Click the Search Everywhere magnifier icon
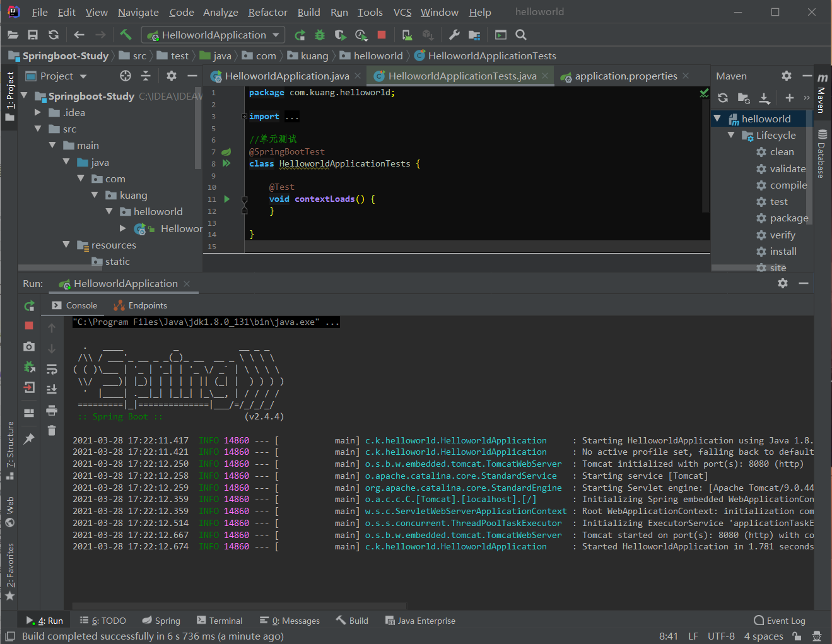 click(521, 35)
